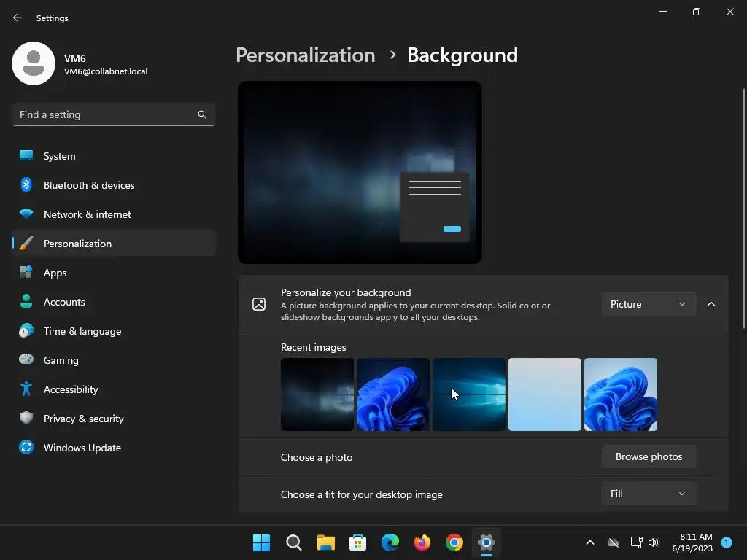Open taskbar Search
The image size is (747, 560).
[x=293, y=542]
